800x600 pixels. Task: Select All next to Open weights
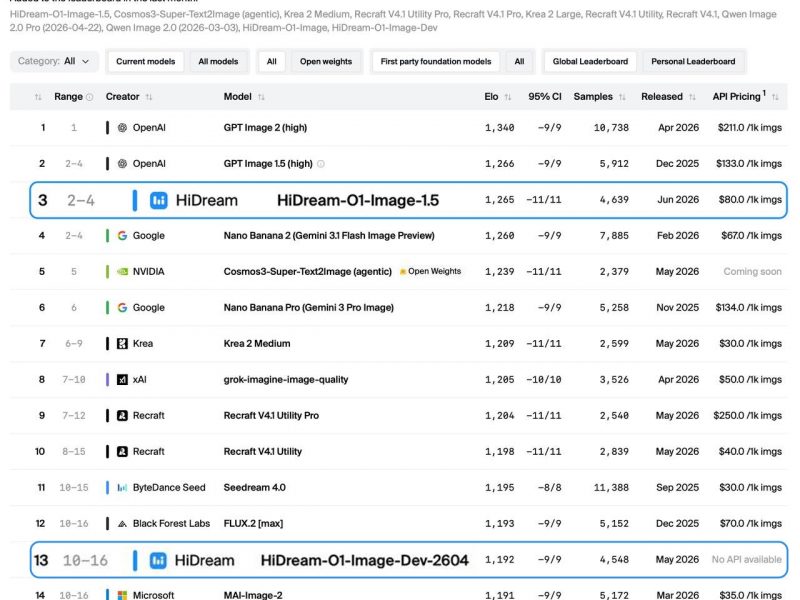(271, 61)
